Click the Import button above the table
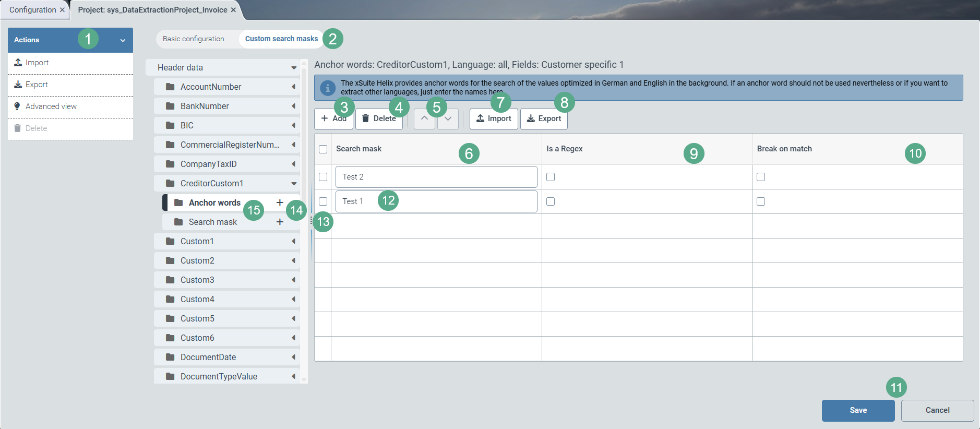The width and height of the screenshot is (980, 429). [494, 118]
